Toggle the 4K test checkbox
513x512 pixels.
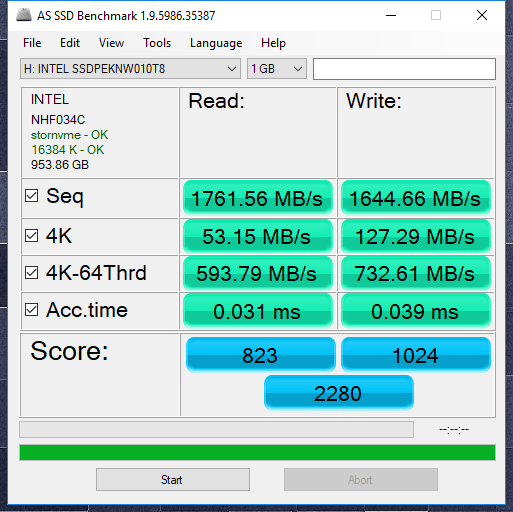(32, 235)
